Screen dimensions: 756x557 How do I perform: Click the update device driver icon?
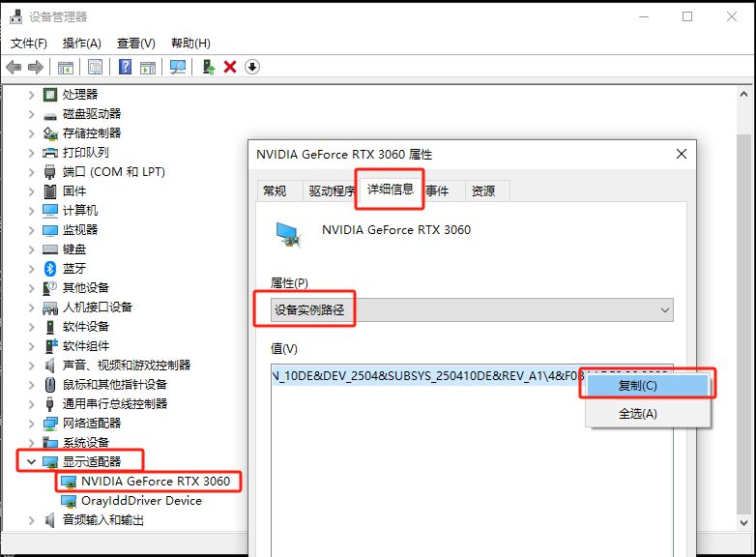tap(208, 67)
